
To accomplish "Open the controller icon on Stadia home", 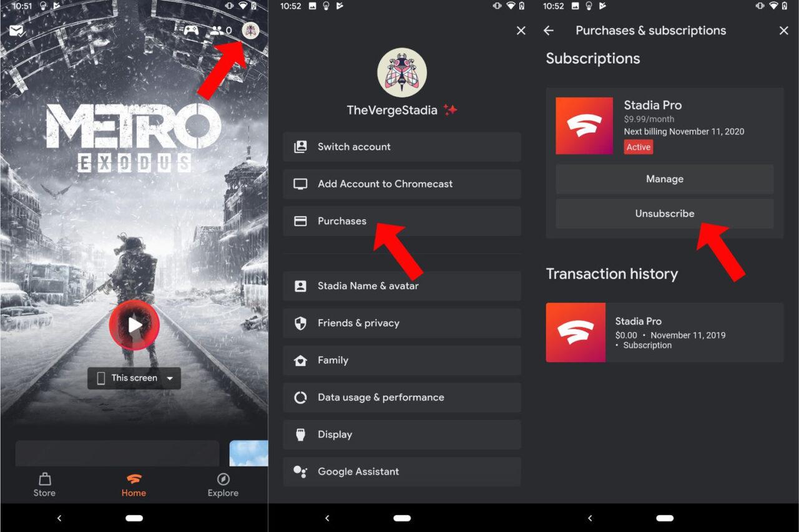I will (x=191, y=30).
